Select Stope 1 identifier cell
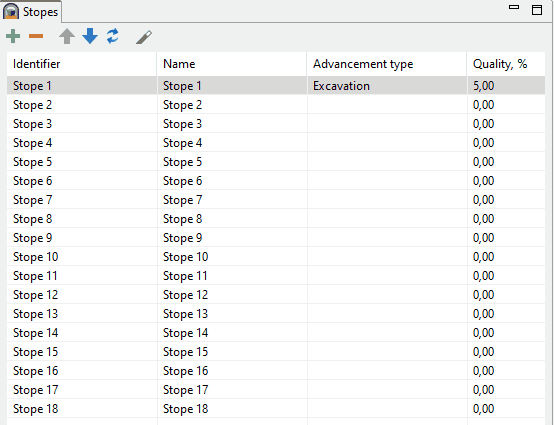This screenshot has width=554, height=425. coord(82,86)
